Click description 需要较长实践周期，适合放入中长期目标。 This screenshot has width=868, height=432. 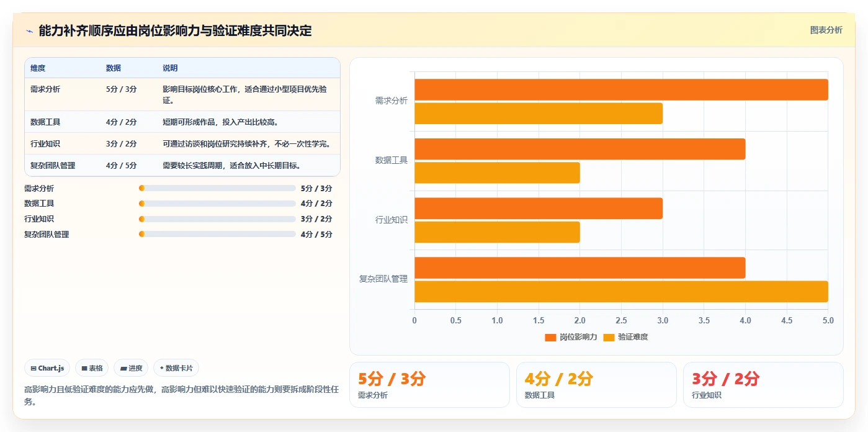coord(232,165)
